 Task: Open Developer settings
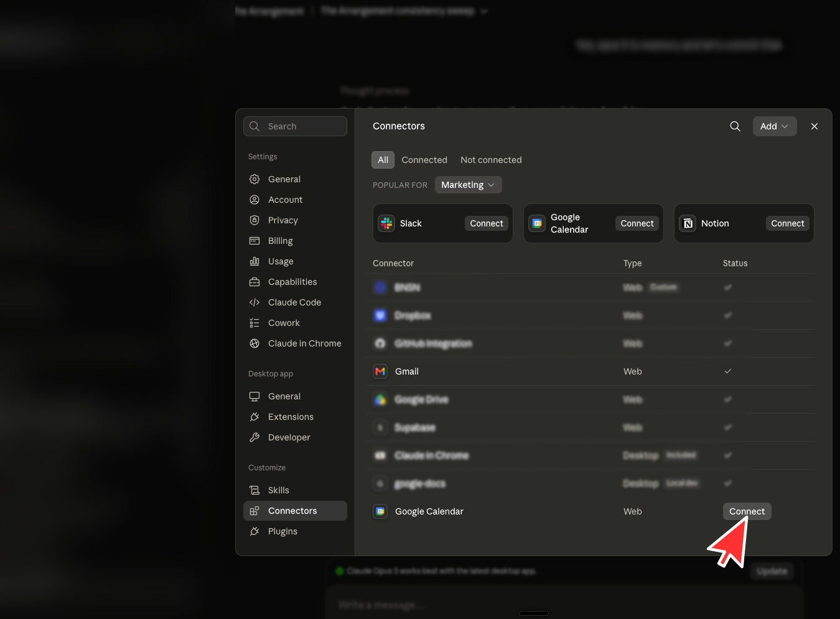[295, 437]
